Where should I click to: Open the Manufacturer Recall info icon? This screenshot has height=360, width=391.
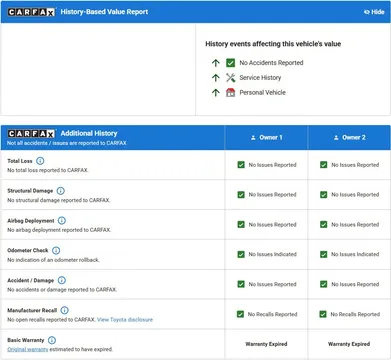pos(64,310)
